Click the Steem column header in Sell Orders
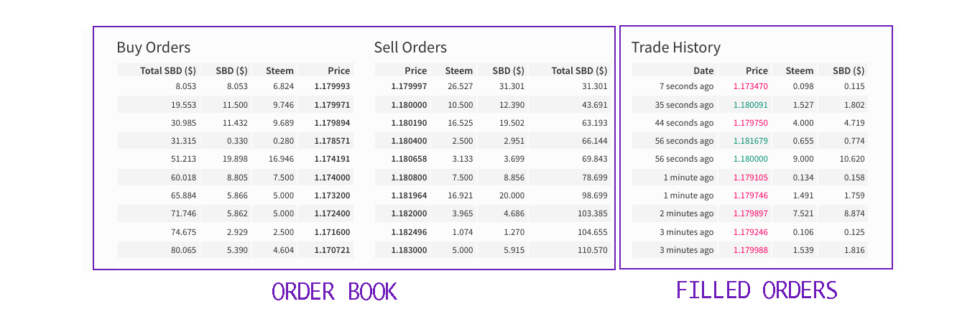The width and height of the screenshot is (980, 327). [x=459, y=70]
